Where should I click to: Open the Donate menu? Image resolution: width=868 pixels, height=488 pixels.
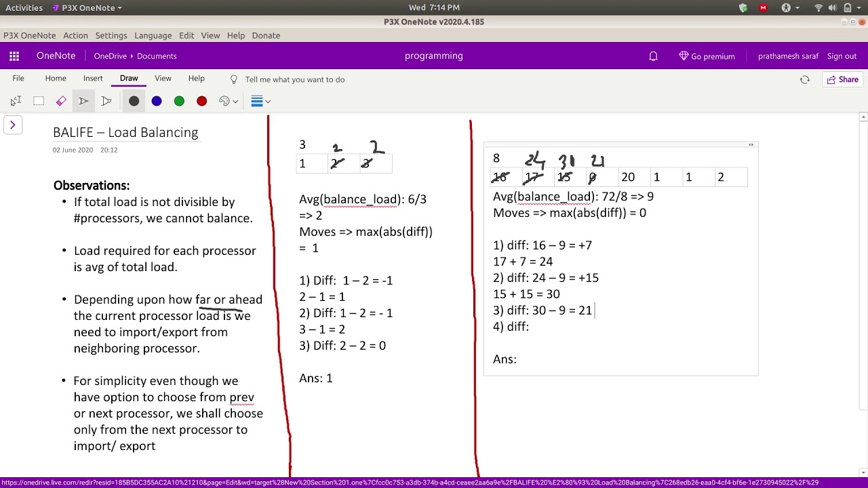tap(266, 35)
